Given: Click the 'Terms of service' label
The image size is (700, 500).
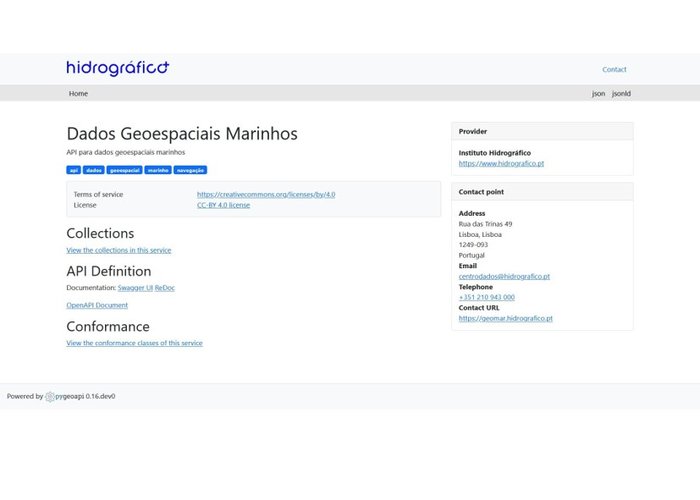Looking at the screenshot, I should [x=98, y=194].
